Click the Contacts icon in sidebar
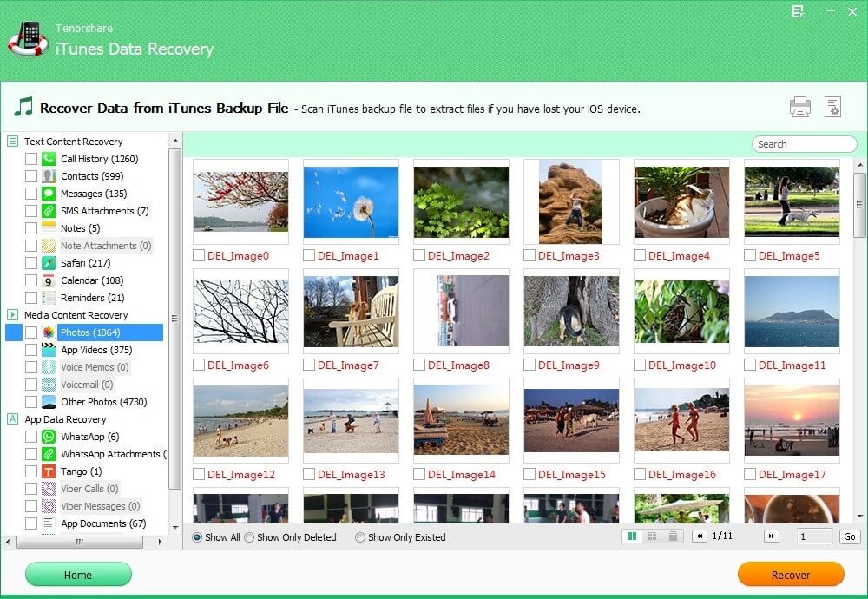The image size is (868, 599). click(x=49, y=176)
